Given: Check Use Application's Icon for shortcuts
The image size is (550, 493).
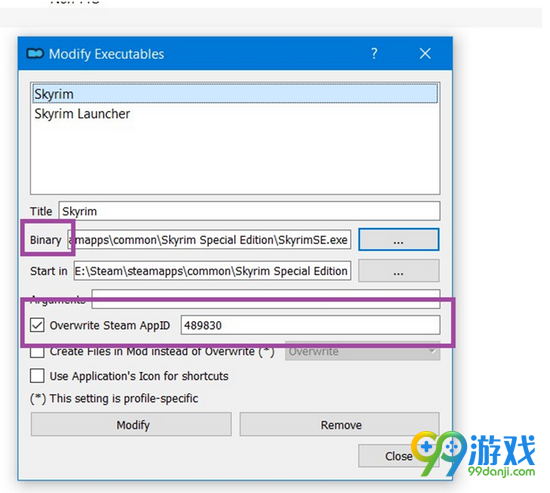Looking at the screenshot, I should 37,376.
